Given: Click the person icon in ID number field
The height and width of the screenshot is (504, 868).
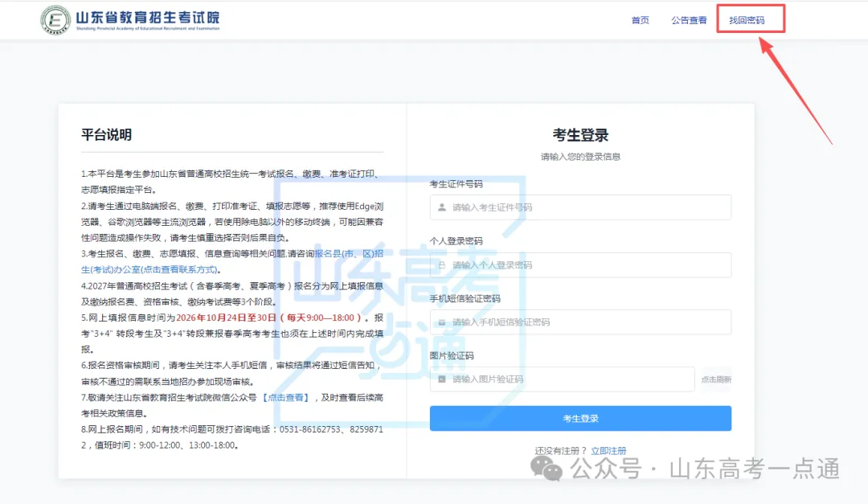Looking at the screenshot, I should click(442, 207).
